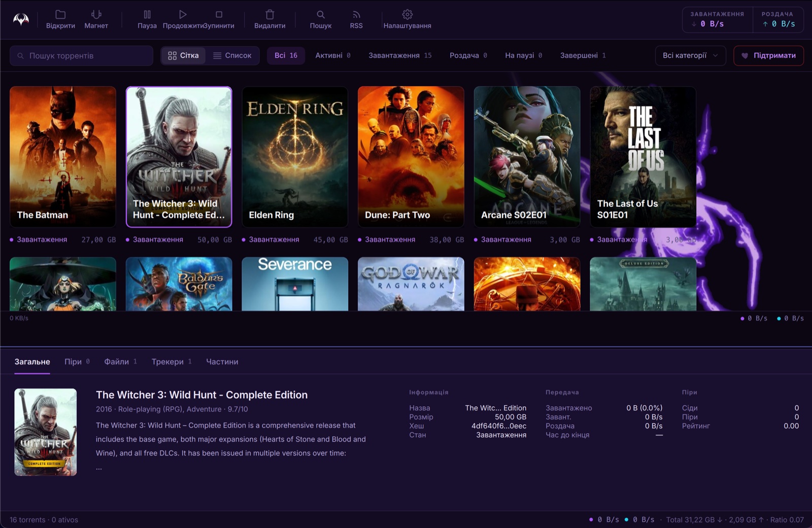Image resolution: width=812 pixels, height=528 pixels.
Task: Expand the Всі категорії dropdown
Action: (x=690, y=55)
